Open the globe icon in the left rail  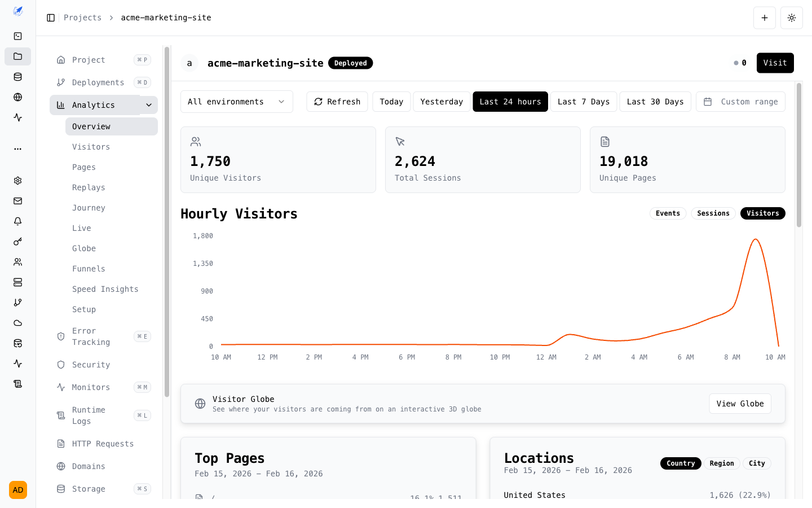coord(17,97)
